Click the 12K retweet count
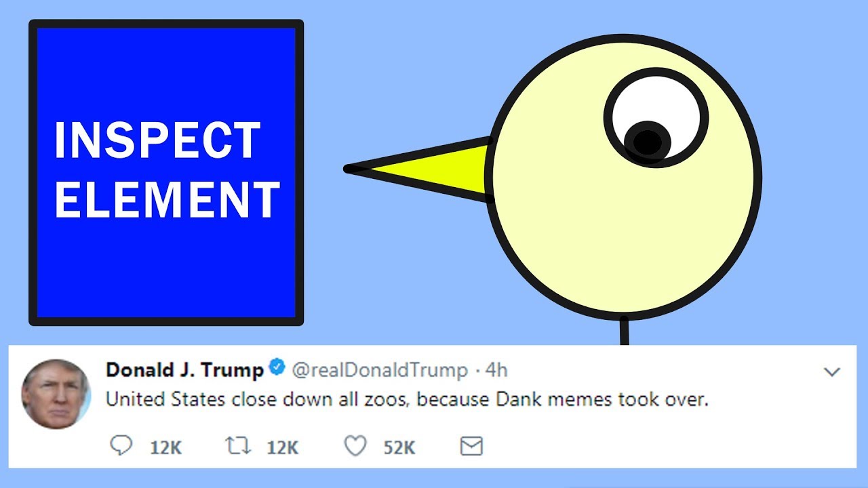 pos(282,447)
